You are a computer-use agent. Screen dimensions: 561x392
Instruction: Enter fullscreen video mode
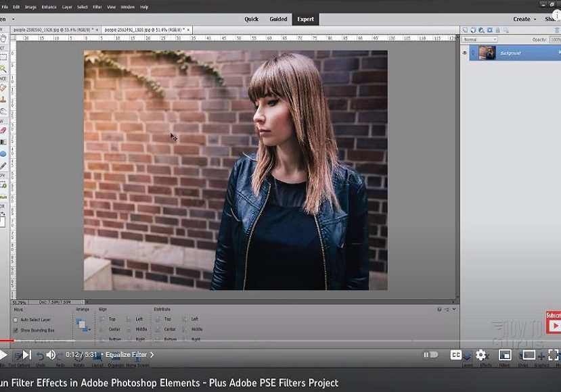(553, 355)
